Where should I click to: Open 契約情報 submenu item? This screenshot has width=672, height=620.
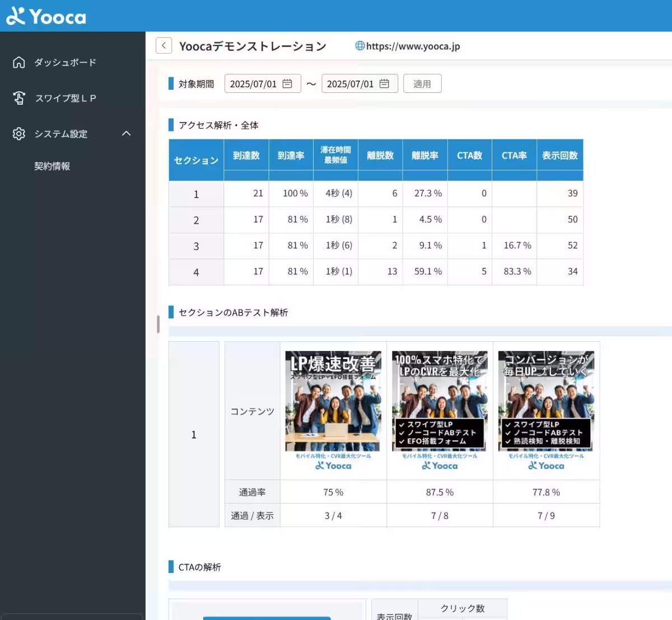[52, 166]
